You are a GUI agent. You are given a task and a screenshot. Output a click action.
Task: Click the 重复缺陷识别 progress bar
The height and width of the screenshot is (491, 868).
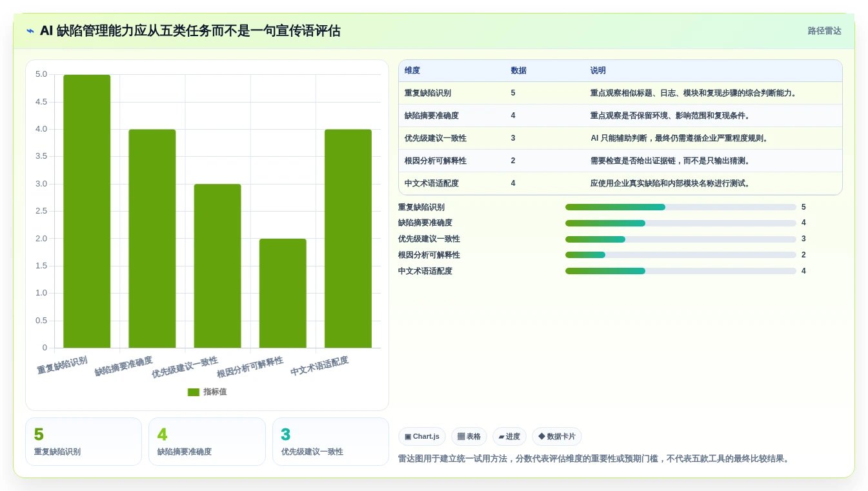coord(681,207)
